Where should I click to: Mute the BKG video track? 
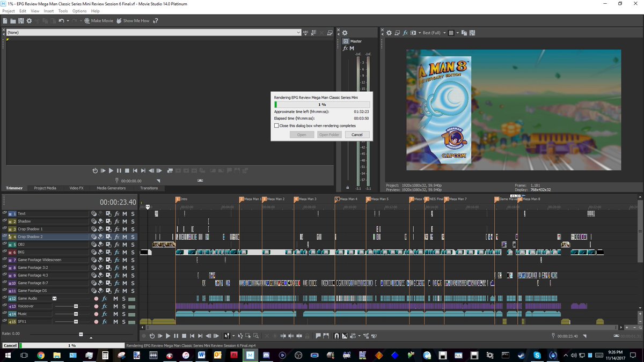tap(125, 252)
